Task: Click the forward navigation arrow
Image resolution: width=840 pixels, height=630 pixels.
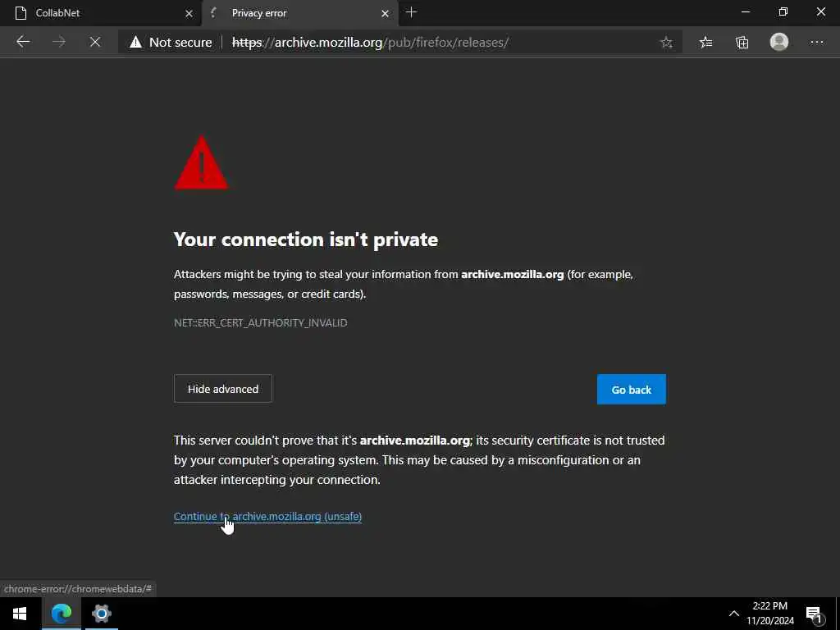Action: (59, 42)
